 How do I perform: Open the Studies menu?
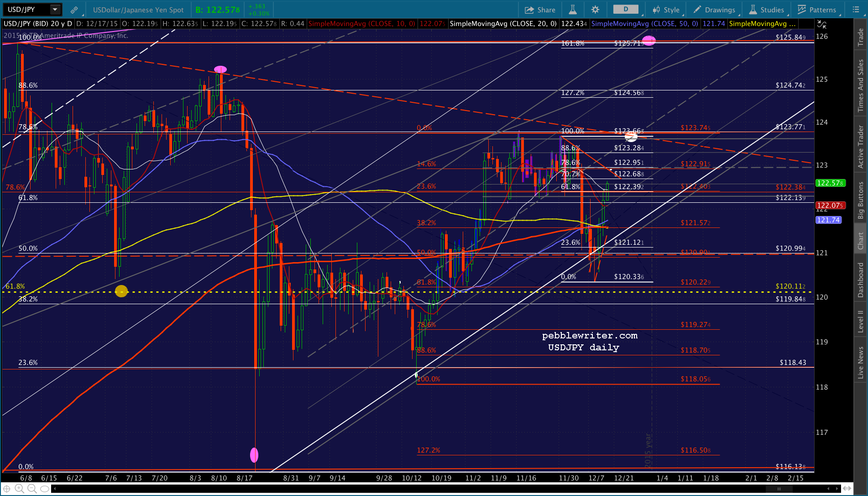[x=767, y=10]
